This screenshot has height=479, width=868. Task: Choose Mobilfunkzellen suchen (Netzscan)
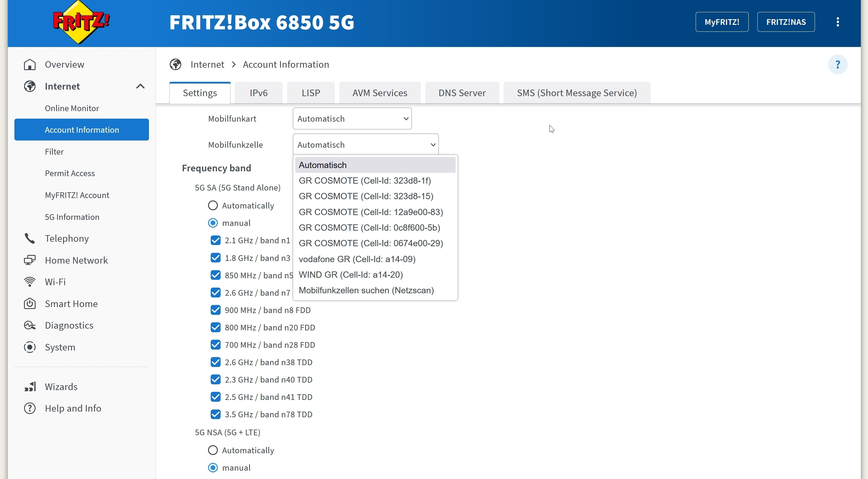coord(375,290)
